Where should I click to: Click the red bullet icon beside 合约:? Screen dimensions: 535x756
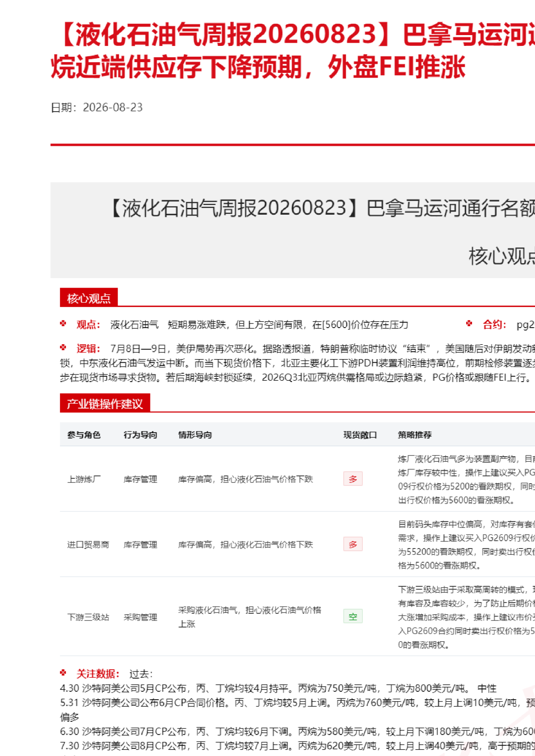coord(469,324)
